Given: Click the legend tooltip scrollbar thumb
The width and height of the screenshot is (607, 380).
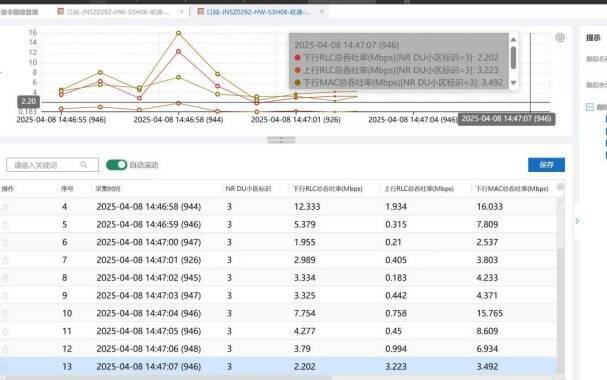Looking at the screenshot, I should point(513,58).
